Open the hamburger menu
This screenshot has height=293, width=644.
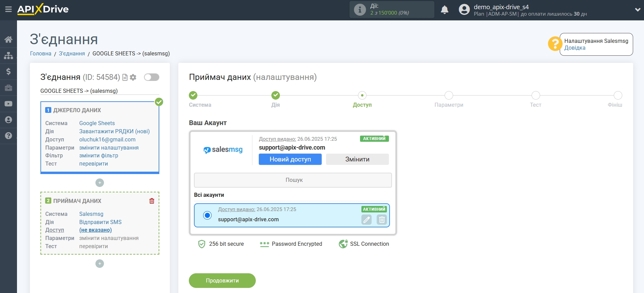click(8, 10)
